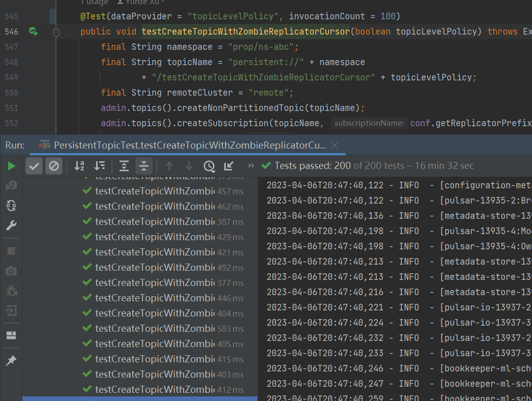Close the PersistentTopicTest run tab
This screenshot has width=532, height=401.
pos(335,146)
